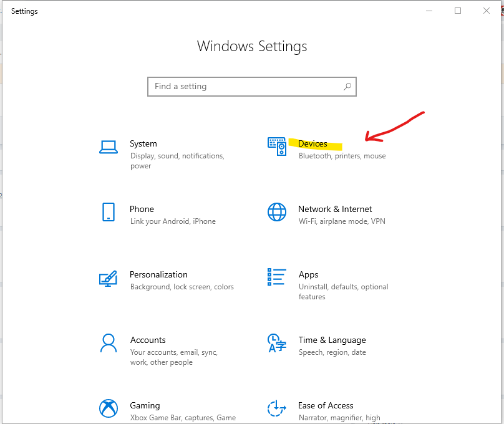Open Personalization category title

[x=158, y=274]
